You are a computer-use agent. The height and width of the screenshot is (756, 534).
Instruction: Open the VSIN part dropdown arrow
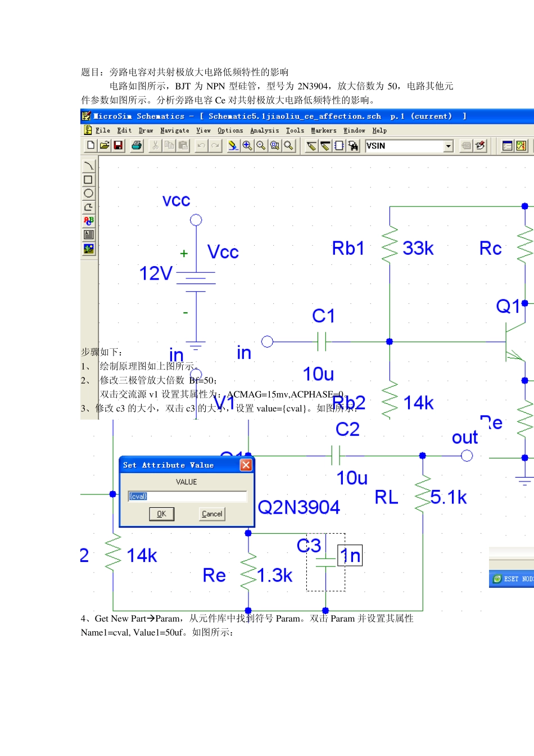[448, 146]
